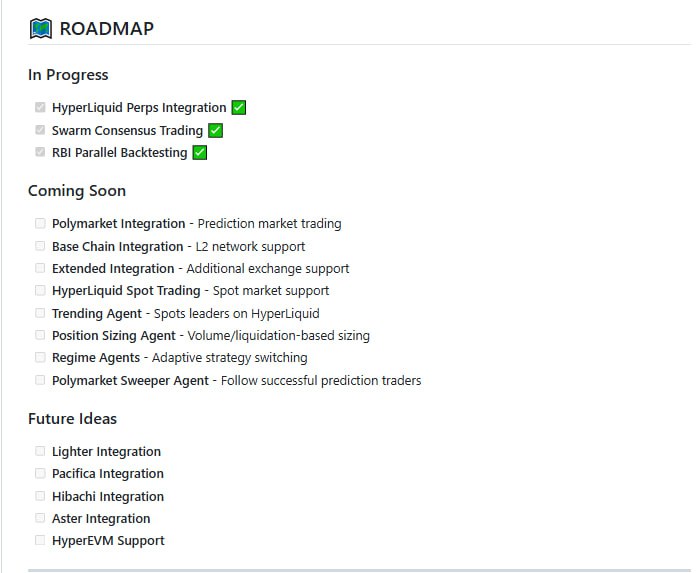The height and width of the screenshot is (573, 699).
Task: Mark the Aster Integration checkbox
Action: pos(40,518)
